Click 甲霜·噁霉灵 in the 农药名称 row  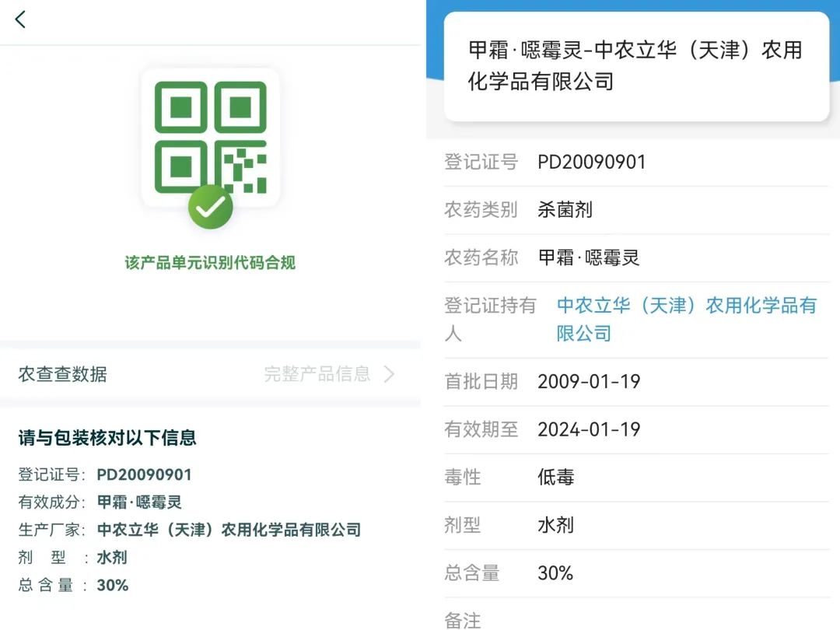coord(589,257)
